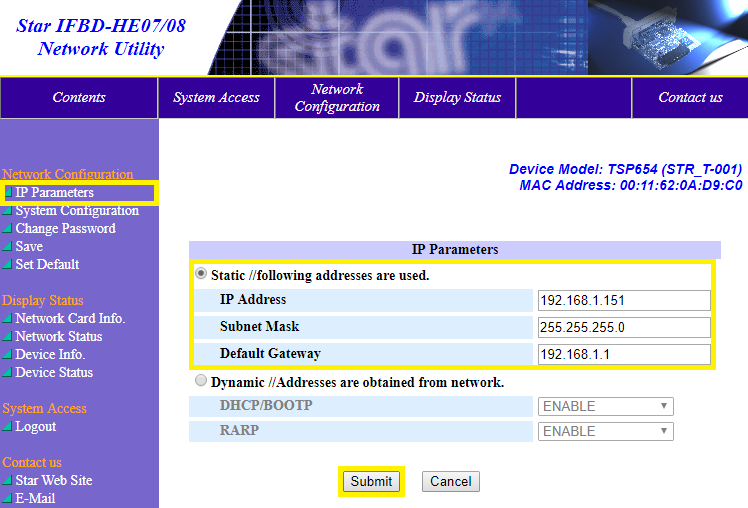Click green triangle icon beside Logout
748x508 pixels.
click(7, 426)
